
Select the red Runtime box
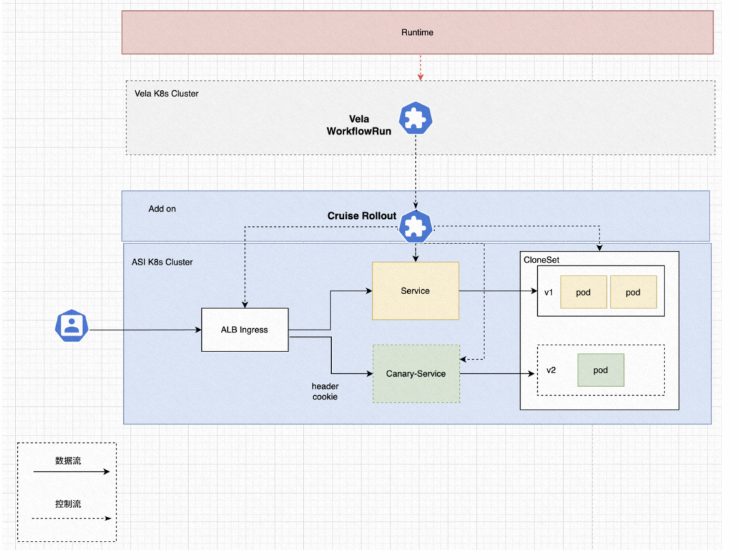pos(417,33)
